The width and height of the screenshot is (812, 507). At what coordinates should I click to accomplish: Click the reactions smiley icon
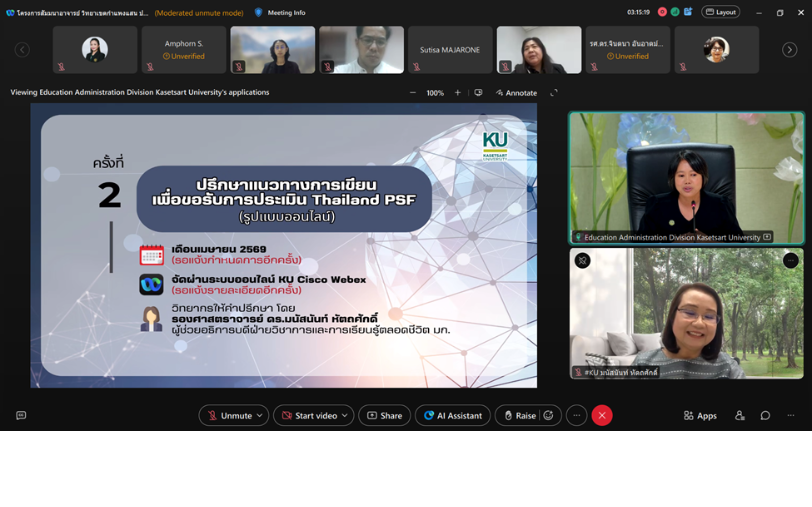pos(548,415)
